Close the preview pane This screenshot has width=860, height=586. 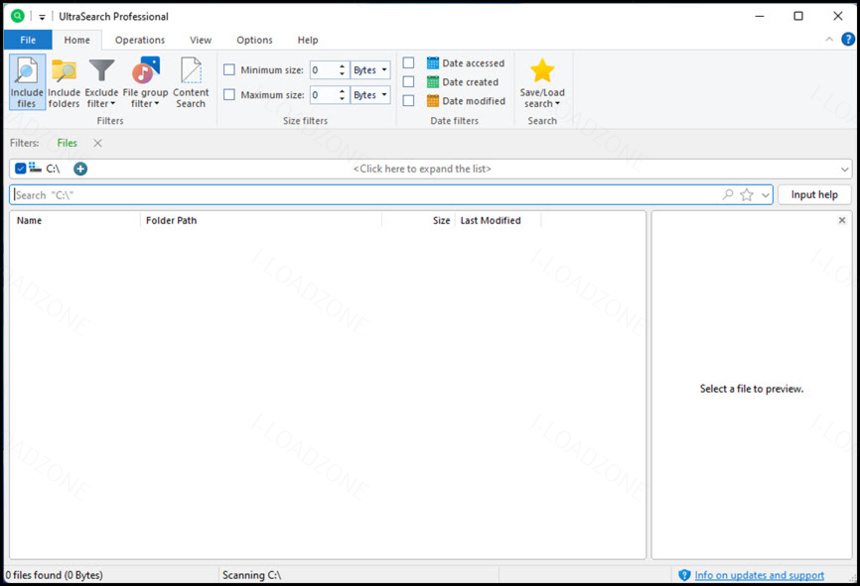[842, 220]
